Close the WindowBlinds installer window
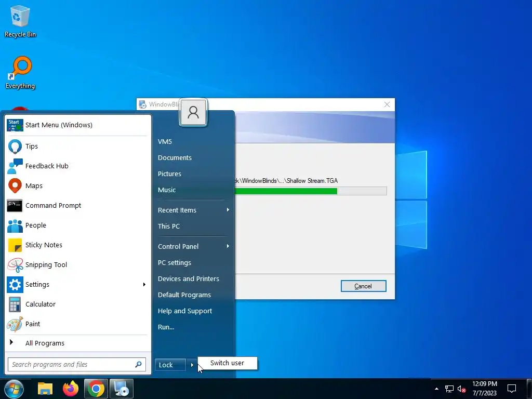 (387, 104)
